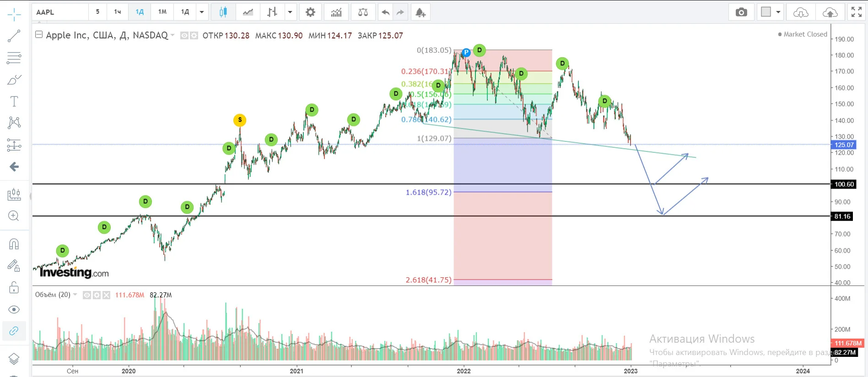Switch to the 5 minute timeframe
Viewport: 868px width, 377px height.
point(97,12)
